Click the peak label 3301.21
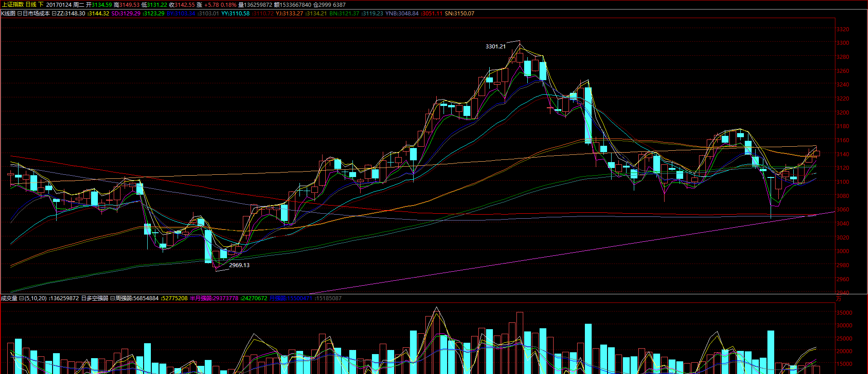Viewport: 868px width, 374px height. pyautogui.click(x=496, y=47)
